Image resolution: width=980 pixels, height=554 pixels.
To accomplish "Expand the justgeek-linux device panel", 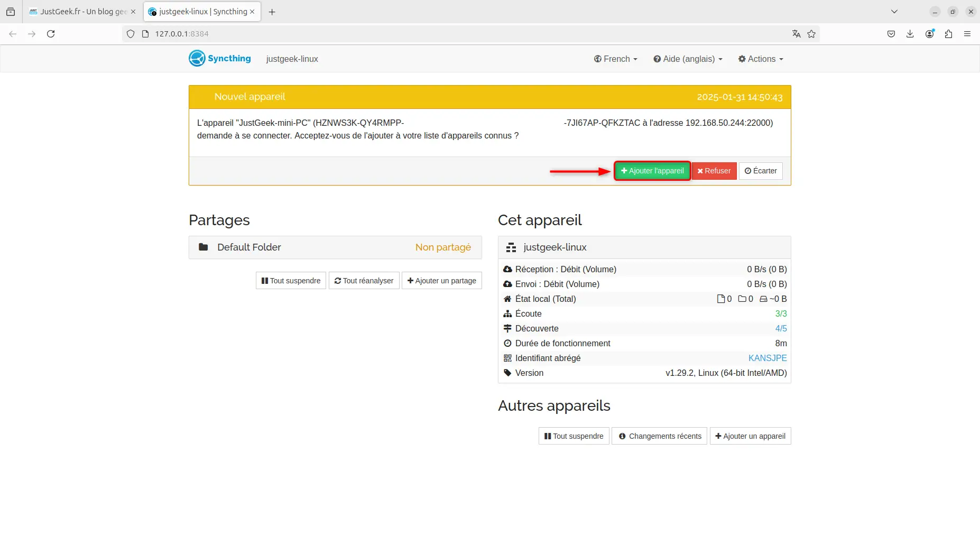I will pyautogui.click(x=644, y=247).
